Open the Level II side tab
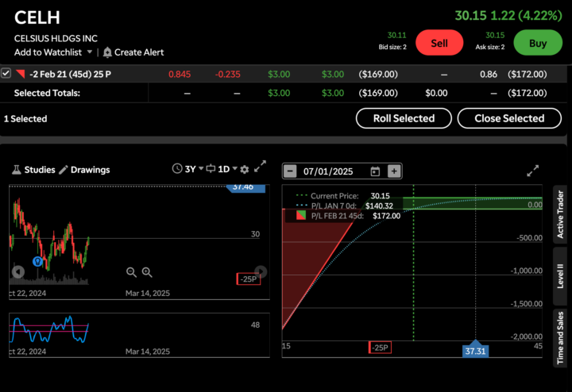 [560, 276]
